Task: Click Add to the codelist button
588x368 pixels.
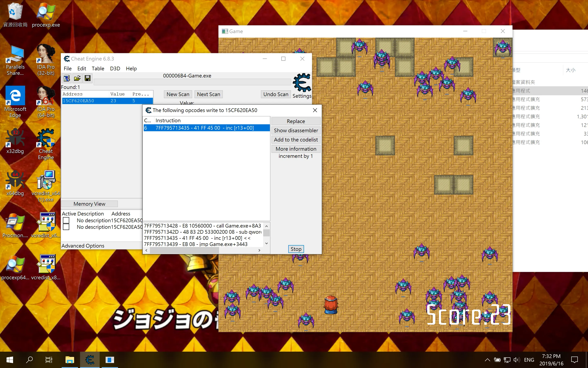Action: [x=296, y=140]
